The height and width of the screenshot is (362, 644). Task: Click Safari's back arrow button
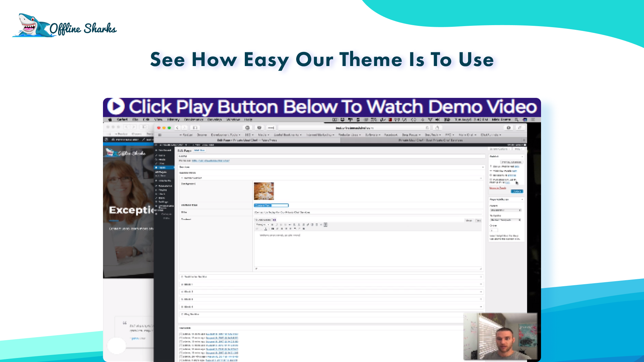click(x=177, y=128)
